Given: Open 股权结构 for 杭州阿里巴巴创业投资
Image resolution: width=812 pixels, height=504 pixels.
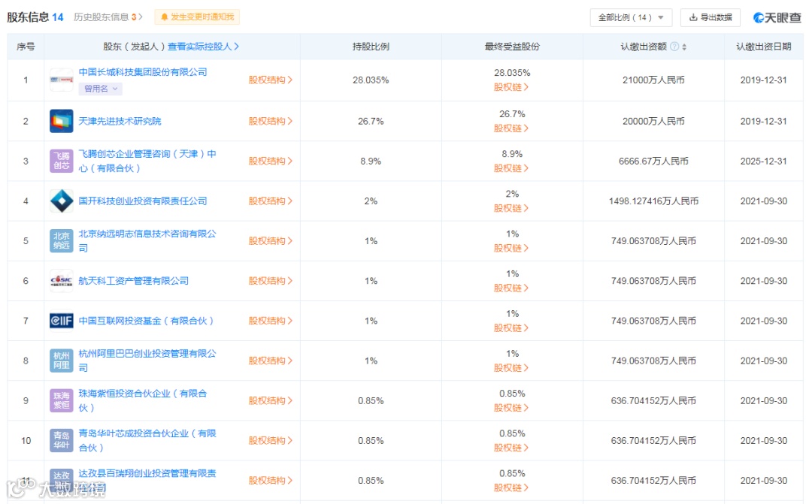Looking at the screenshot, I should click(x=271, y=361).
